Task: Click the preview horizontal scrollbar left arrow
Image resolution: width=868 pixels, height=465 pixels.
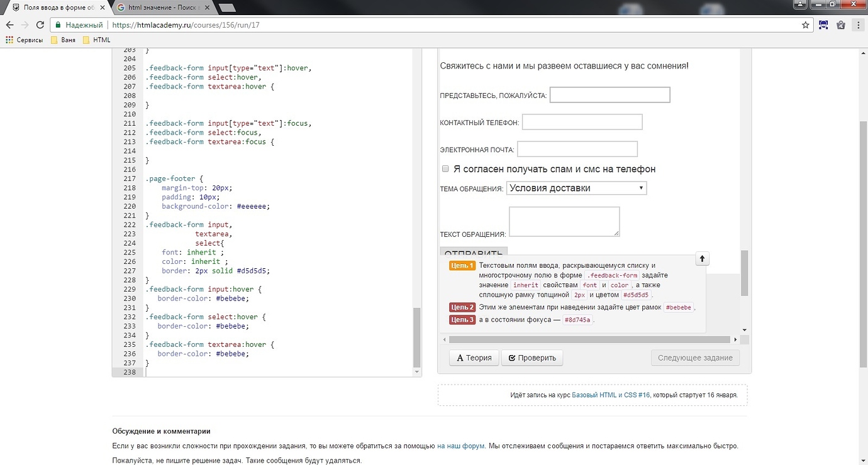Action: pos(443,339)
